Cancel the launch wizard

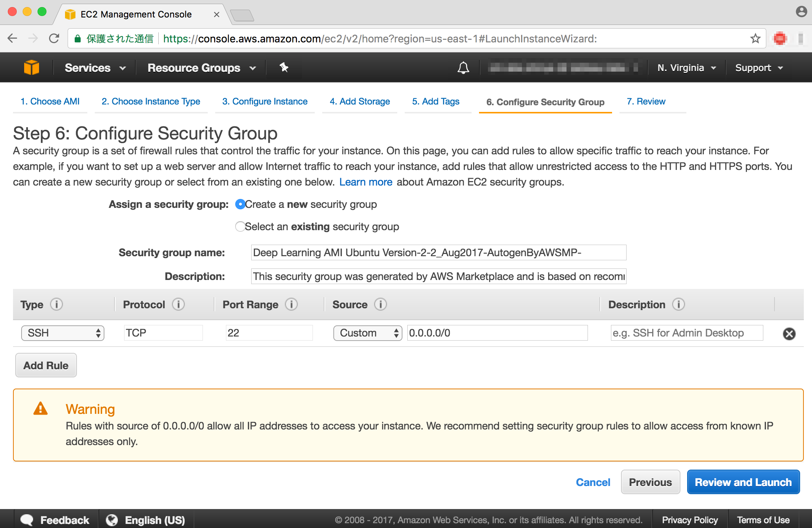tap(593, 482)
